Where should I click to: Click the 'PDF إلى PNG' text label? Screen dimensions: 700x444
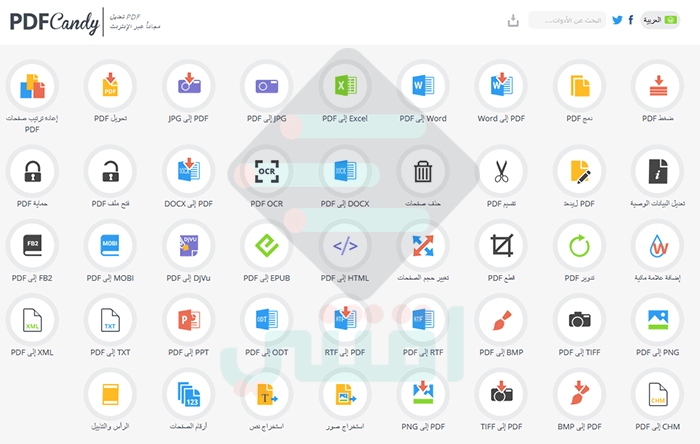point(658,353)
